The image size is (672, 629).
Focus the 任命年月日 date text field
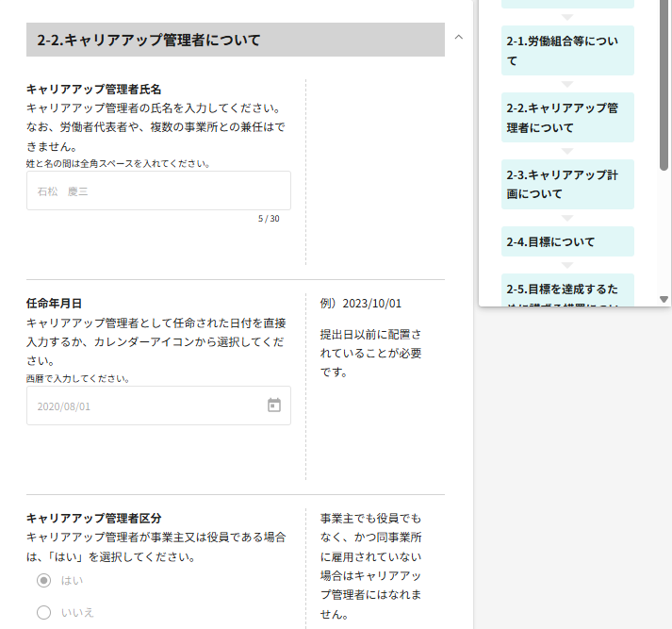[x=146, y=406]
